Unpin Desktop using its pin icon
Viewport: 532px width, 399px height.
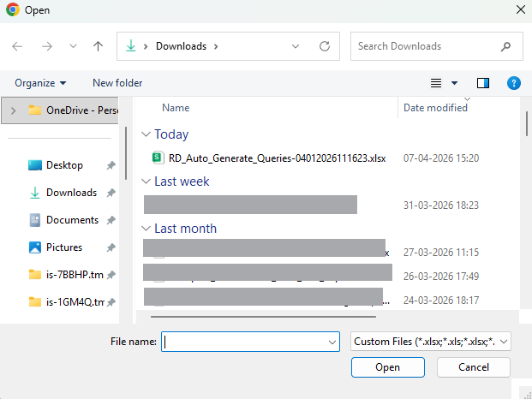click(x=111, y=165)
